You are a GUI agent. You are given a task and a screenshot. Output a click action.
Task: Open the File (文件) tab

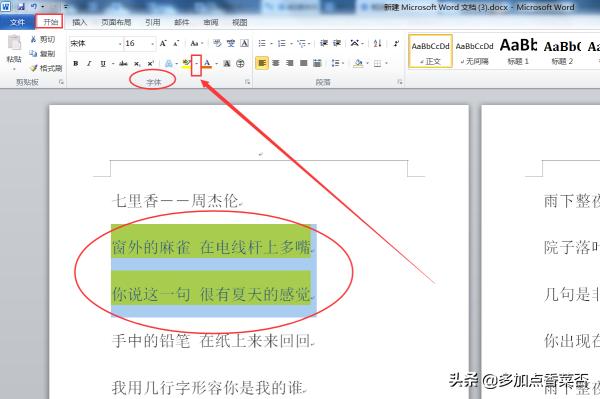[17, 22]
